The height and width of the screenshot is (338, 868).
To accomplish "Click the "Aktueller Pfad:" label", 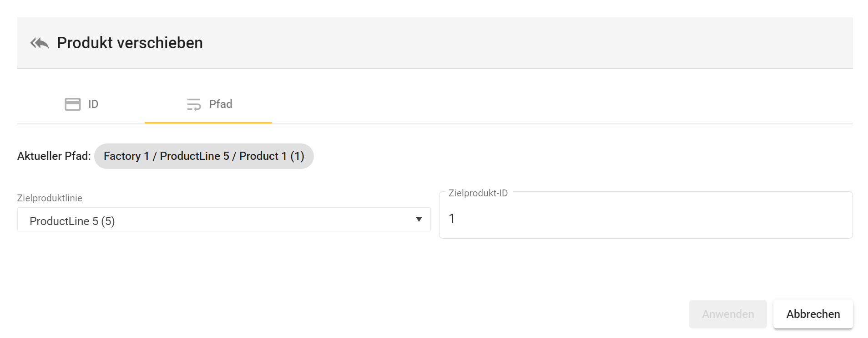I will coord(54,156).
